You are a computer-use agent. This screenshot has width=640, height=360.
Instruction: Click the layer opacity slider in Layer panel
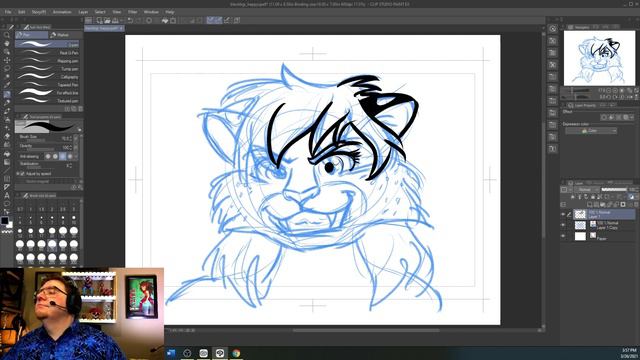pos(614,189)
